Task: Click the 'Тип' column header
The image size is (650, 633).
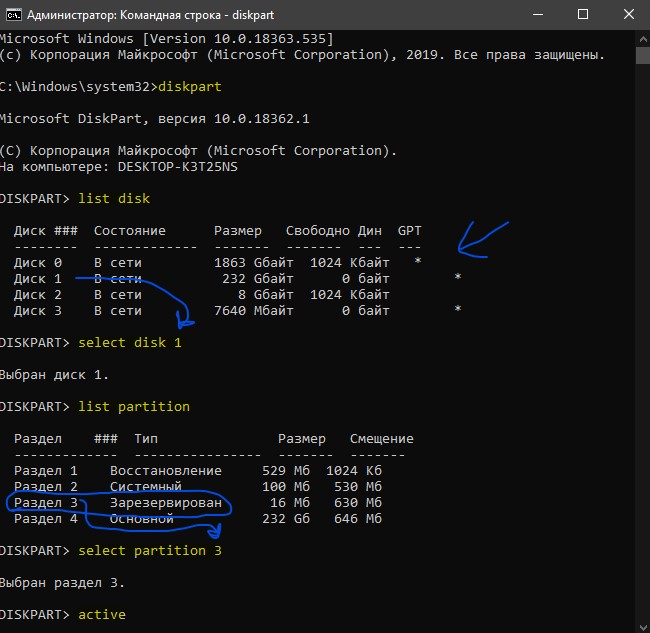Action: pos(146,439)
